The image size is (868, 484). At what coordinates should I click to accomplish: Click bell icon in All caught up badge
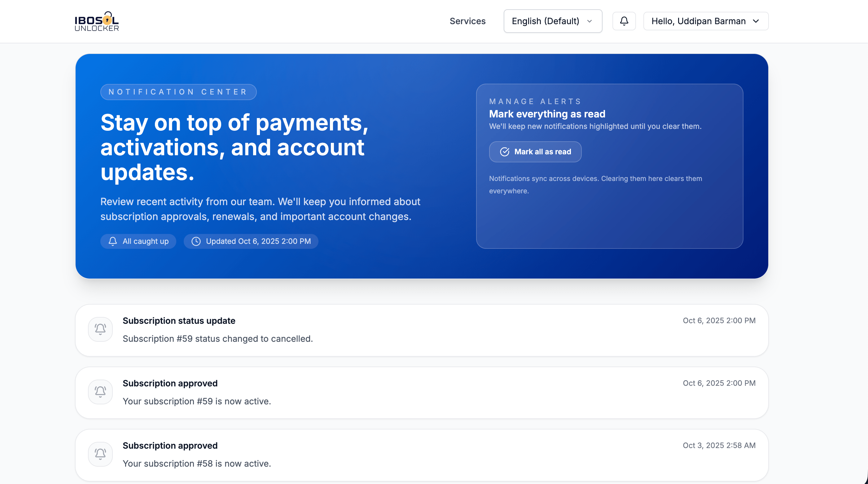[x=112, y=241]
